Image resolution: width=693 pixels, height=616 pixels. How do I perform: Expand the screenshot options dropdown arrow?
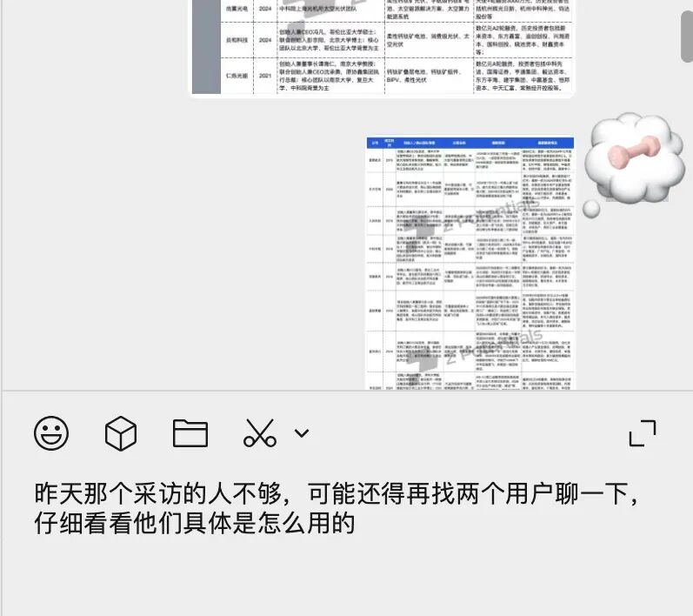tap(302, 433)
